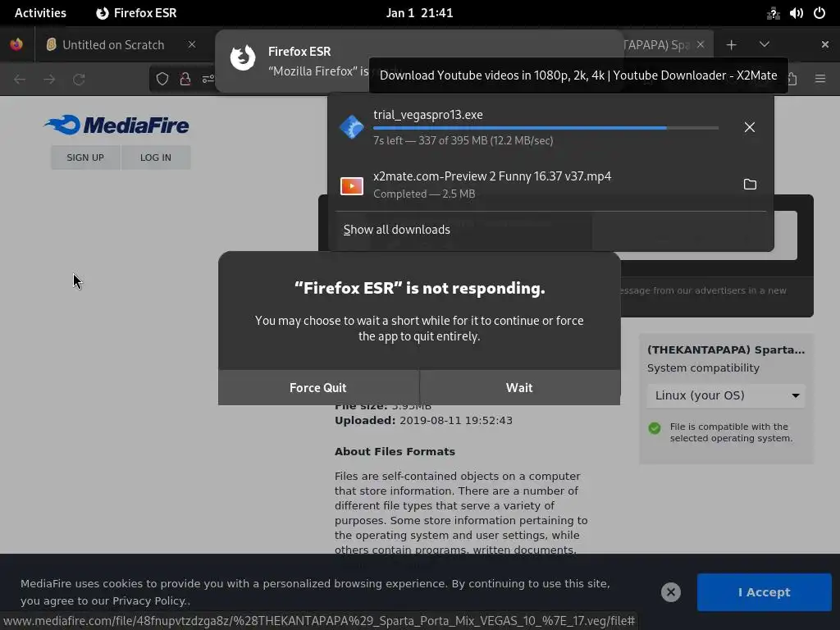
Task: Click the green compatibility checkmark icon
Action: pyautogui.click(x=654, y=428)
